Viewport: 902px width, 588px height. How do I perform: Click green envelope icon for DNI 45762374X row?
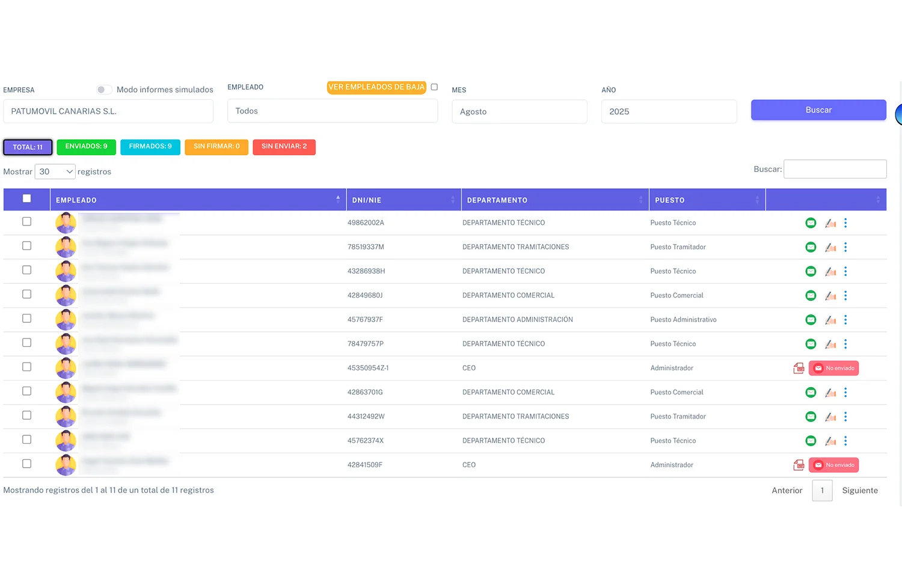[811, 441]
